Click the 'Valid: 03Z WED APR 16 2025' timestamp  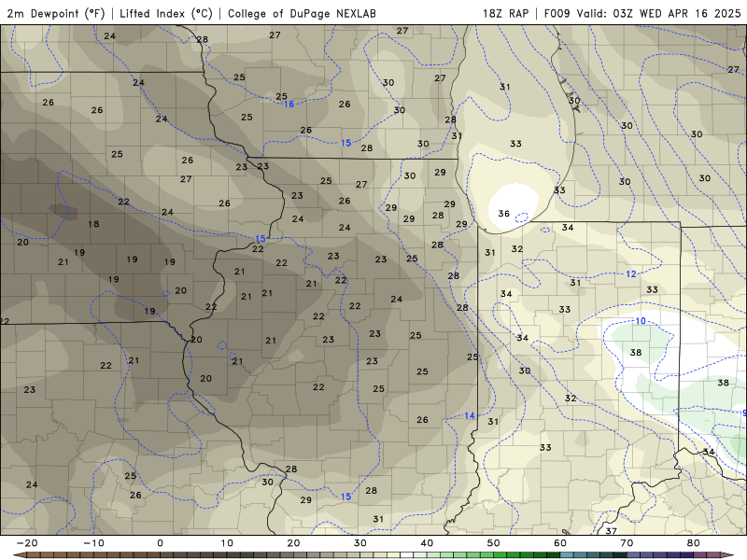659,13
